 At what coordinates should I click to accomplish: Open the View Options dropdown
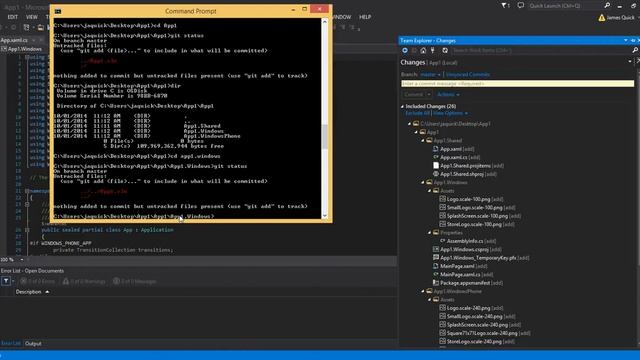[x=450, y=113]
